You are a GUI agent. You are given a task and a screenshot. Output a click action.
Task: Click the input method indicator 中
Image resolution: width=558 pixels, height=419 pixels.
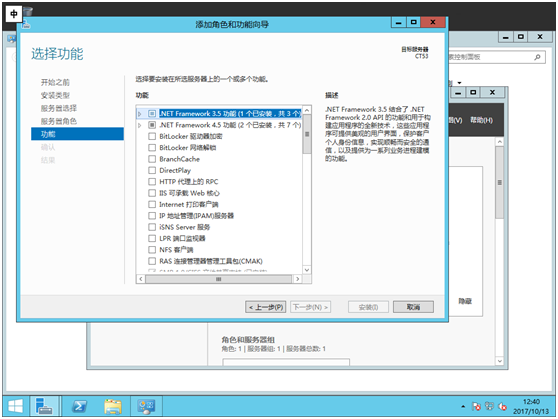coord(14,14)
